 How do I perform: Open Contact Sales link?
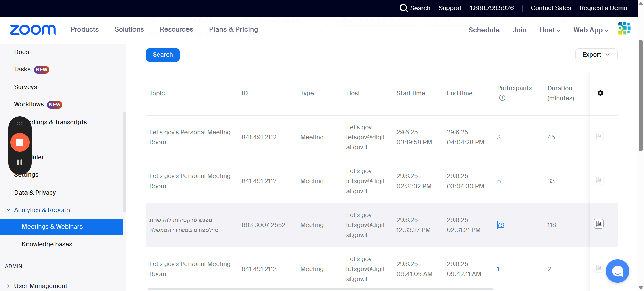point(551,8)
